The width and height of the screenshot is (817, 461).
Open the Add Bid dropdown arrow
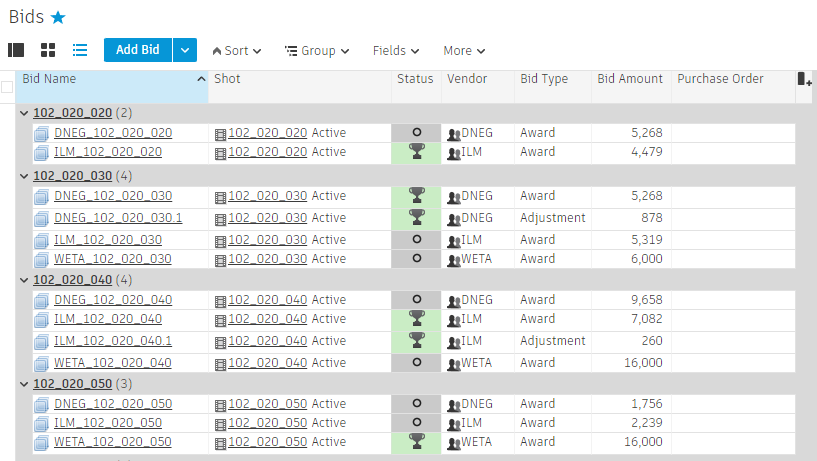[x=185, y=50]
